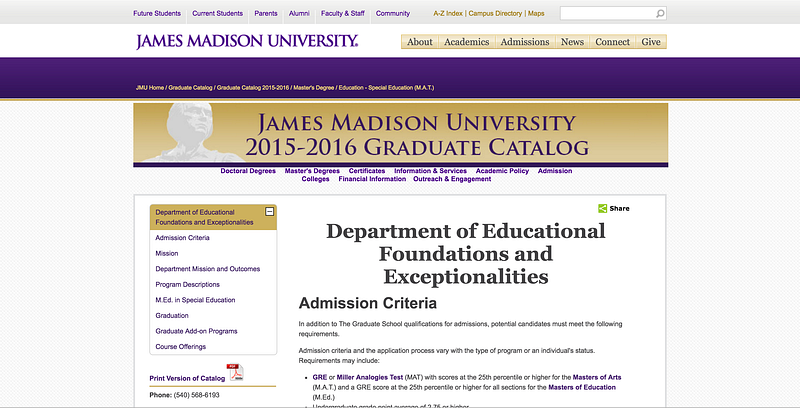
Task: Select Graduation in sidebar
Action: 172,316
